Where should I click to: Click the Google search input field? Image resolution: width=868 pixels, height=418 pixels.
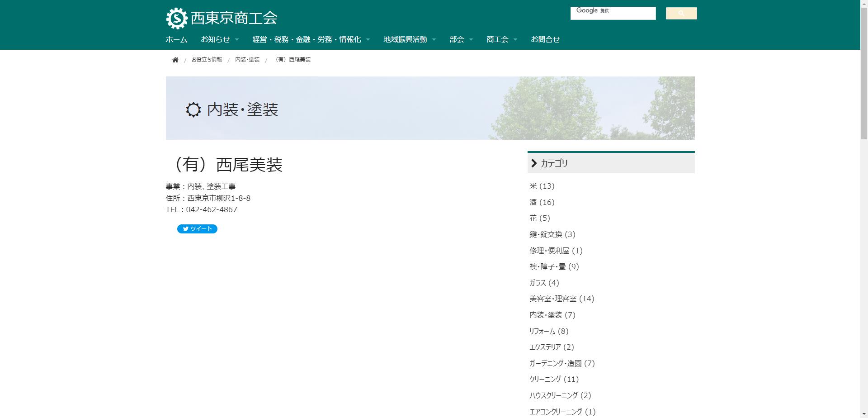pos(613,13)
